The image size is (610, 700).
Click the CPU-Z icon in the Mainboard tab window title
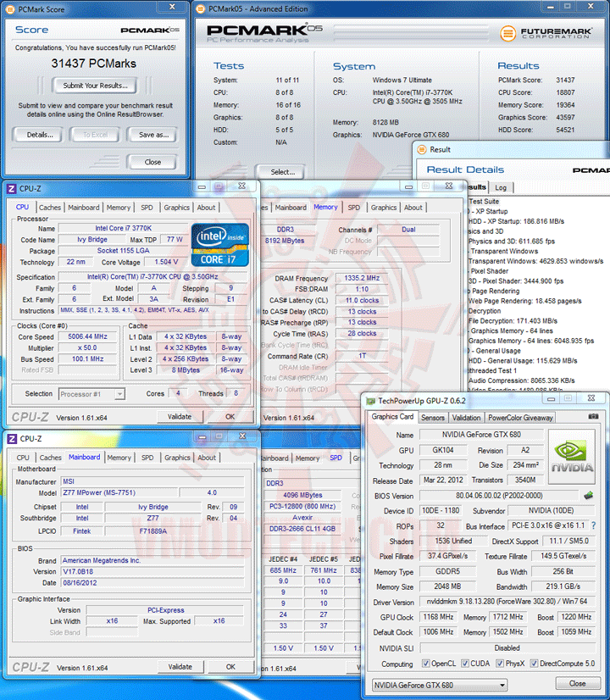(12, 439)
